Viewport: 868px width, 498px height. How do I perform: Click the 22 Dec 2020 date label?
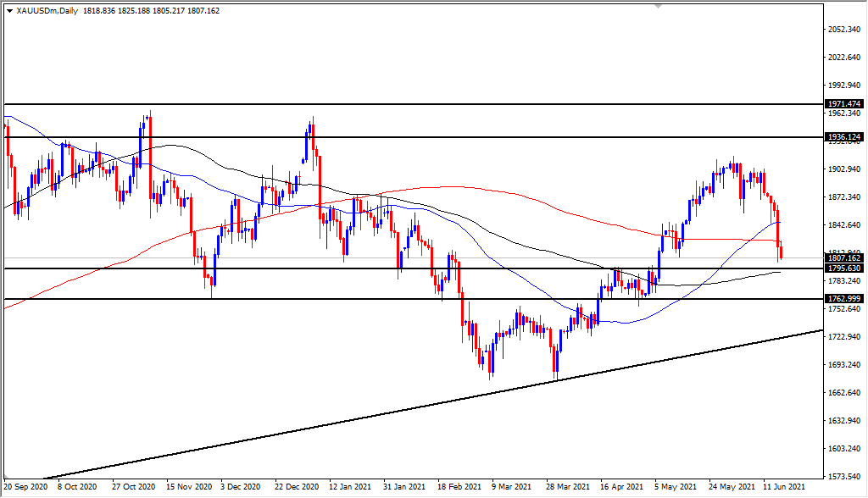297,487
